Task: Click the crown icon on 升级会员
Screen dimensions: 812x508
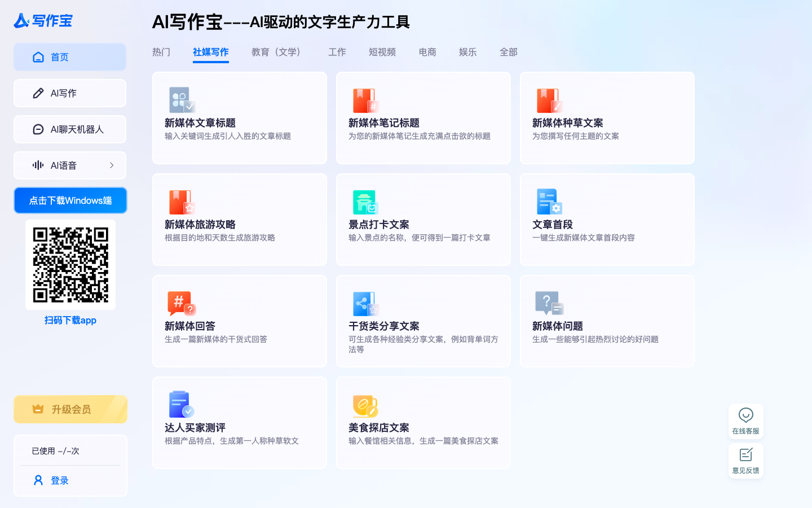Action: click(x=38, y=409)
